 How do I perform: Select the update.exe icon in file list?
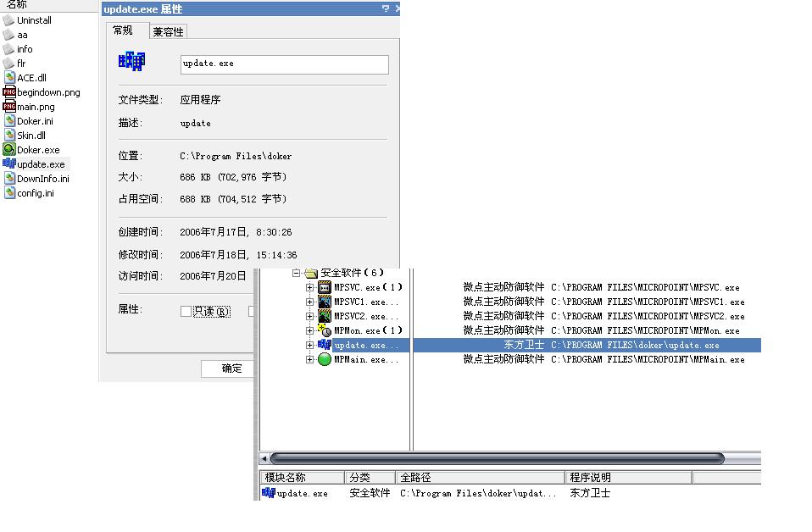9,163
